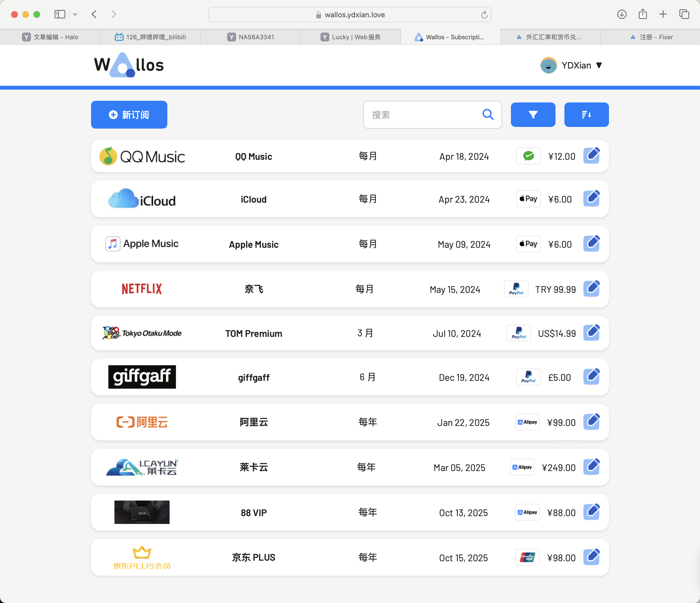Click the search magnifier icon
Viewport: 700px width, 603px height.
[x=488, y=115]
